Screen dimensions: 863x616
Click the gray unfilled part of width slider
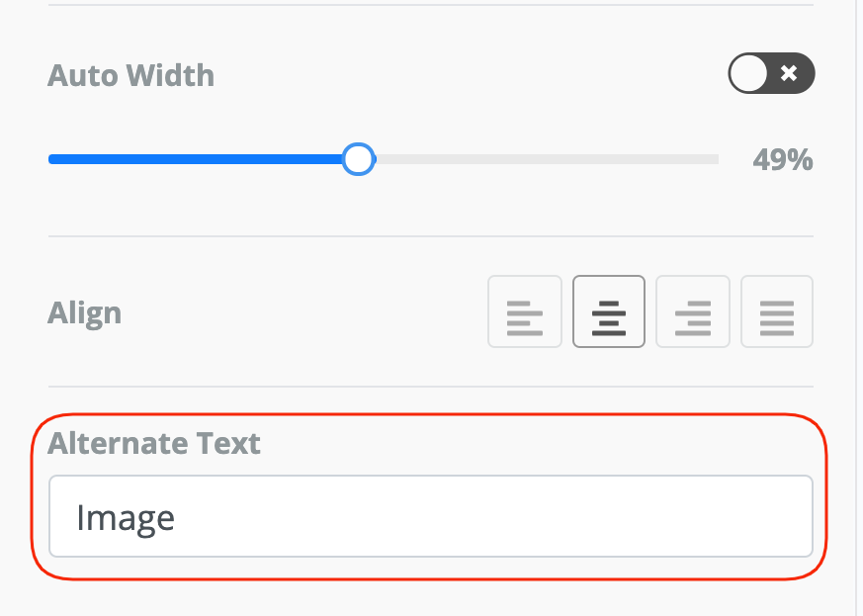pyautogui.click(x=544, y=159)
